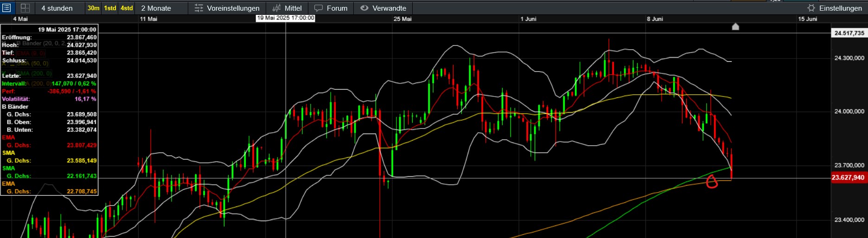Click the white marker arrow above the last candle
The image size is (868, 238).
point(735,26)
